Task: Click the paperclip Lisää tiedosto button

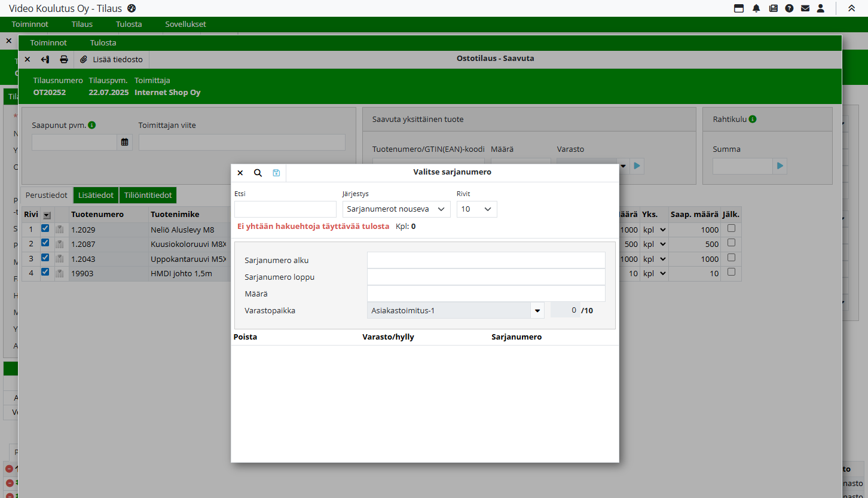Action: point(112,59)
